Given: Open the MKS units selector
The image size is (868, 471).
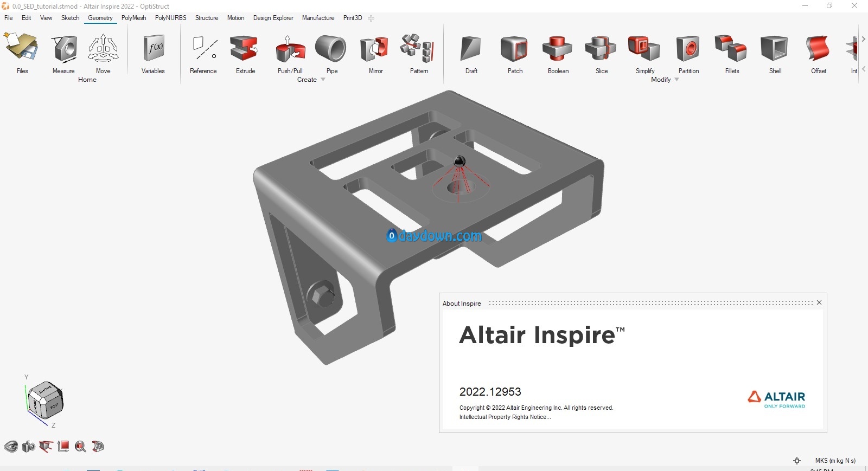Looking at the screenshot, I should (835, 461).
